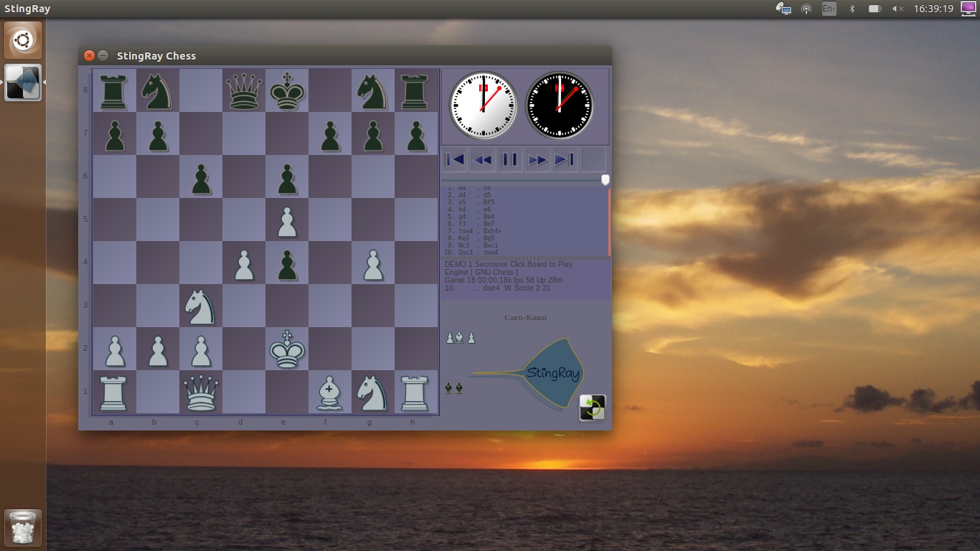The height and width of the screenshot is (551, 980).
Task: Click the empty d5 square
Action: (244, 220)
